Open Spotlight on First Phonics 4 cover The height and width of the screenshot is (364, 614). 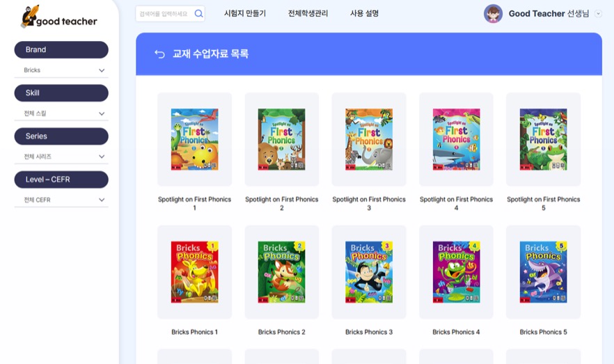456,139
